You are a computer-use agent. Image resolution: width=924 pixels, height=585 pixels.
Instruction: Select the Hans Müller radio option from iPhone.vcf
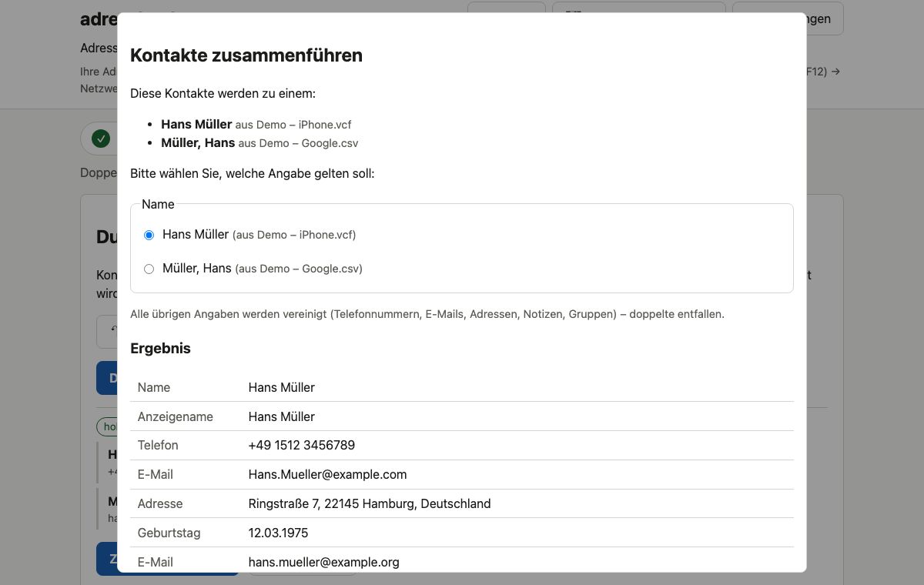pyautogui.click(x=149, y=235)
